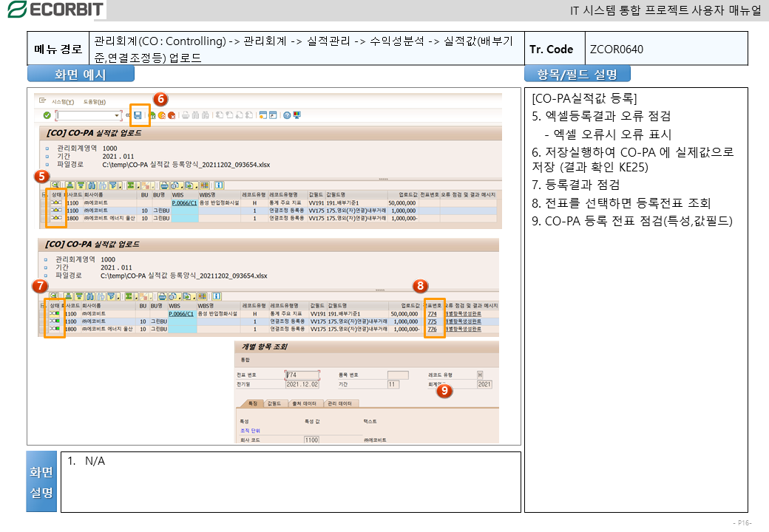Click the 전표 번호 input field showing 774
The image size is (769, 532).
coord(302,375)
